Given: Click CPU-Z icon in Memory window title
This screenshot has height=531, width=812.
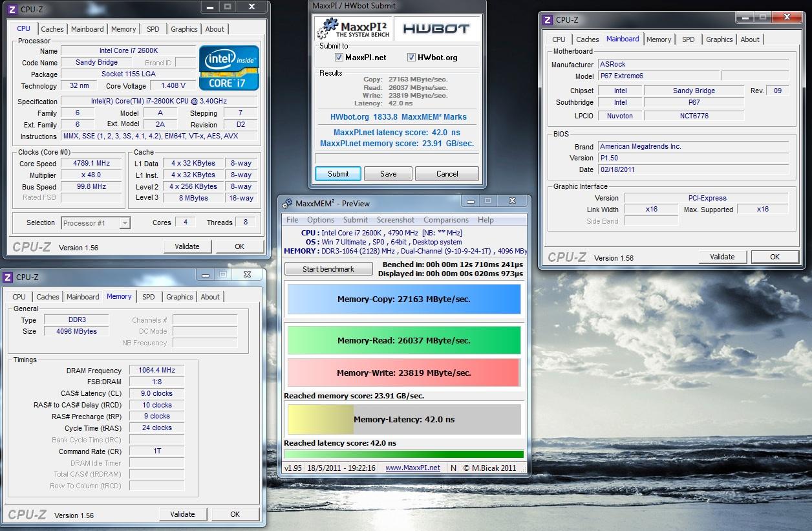Looking at the screenshot, I should pyautogui.click(x=7, y=277).
